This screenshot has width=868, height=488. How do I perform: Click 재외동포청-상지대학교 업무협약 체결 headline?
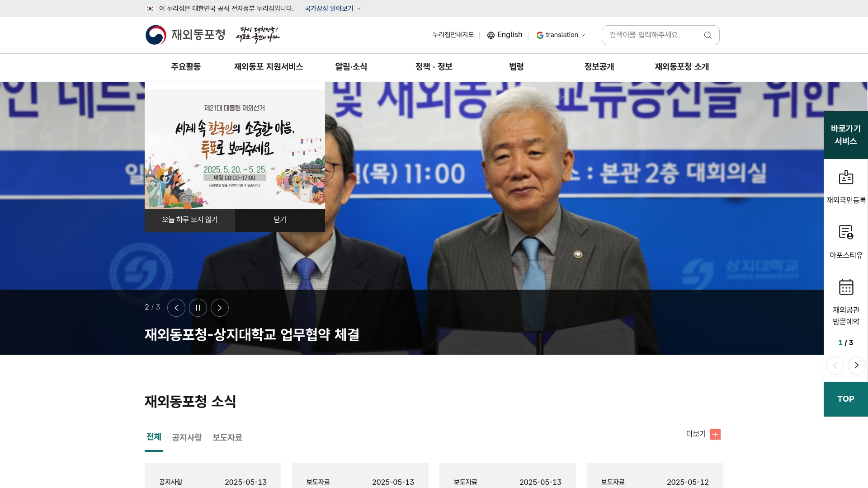pyautogui.click(x=252, y=335)
